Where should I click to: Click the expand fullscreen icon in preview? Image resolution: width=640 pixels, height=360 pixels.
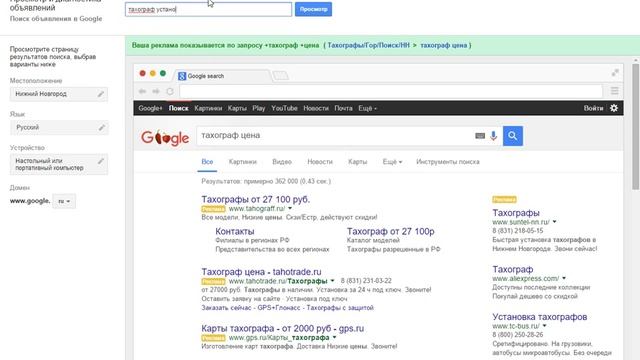tap(615, 73)
